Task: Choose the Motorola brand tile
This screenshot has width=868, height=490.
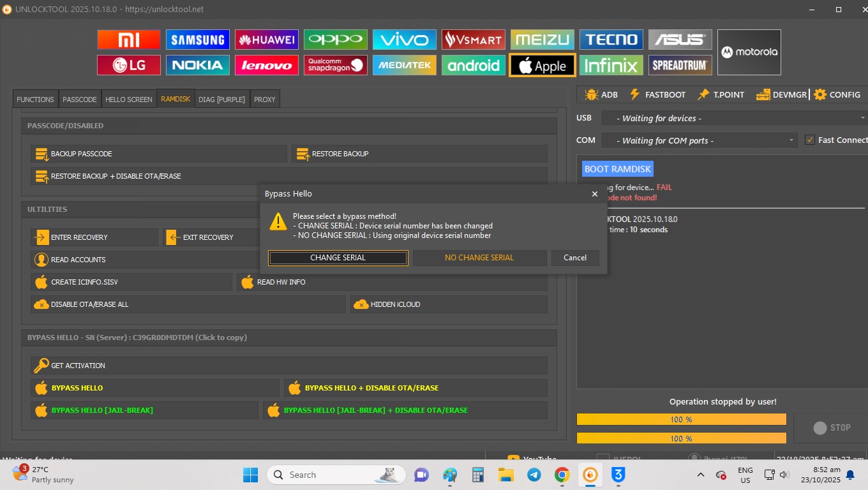Action: point(749,52)
